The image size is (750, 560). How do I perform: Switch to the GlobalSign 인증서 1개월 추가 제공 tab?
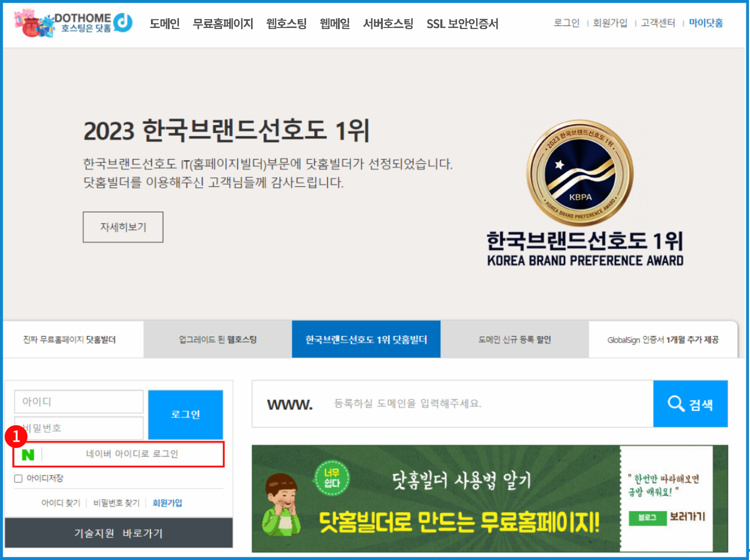[x=663, y=339]
